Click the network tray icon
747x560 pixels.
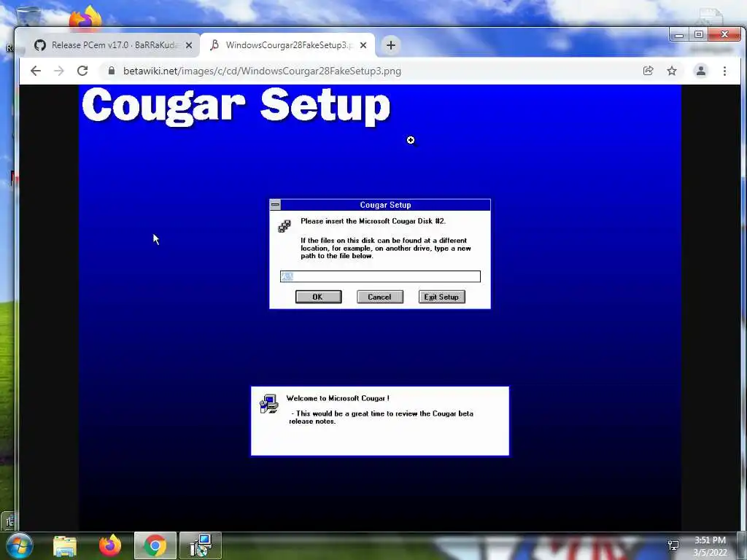[673, 545]
